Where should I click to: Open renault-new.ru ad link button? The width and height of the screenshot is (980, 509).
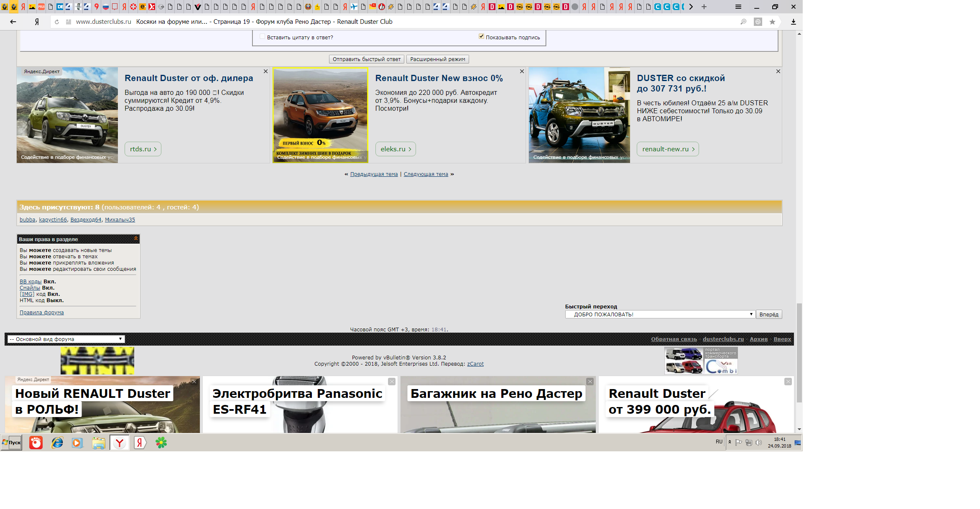click(x=668, y=149)
